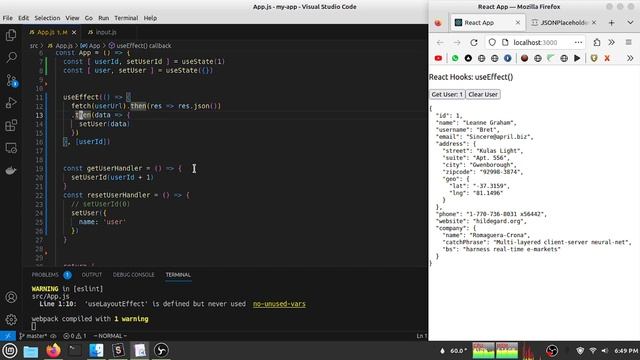Open the Help menu
The width and height of the screenshot is (640, 360).
pos(150,18)
